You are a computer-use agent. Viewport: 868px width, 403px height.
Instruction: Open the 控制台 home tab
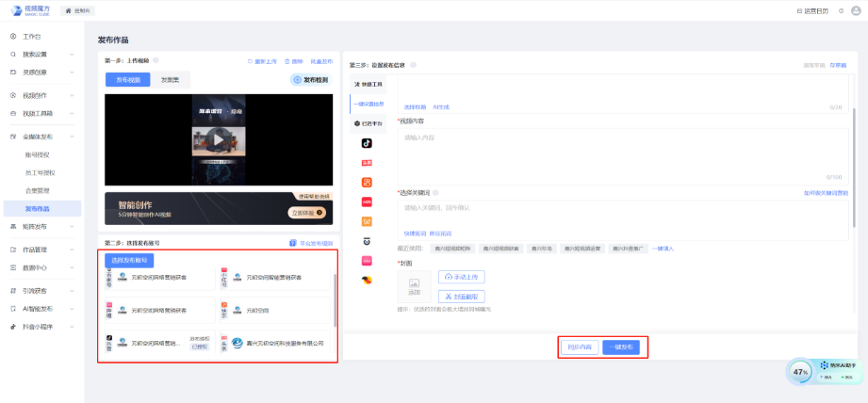click(x=77, y=11)
